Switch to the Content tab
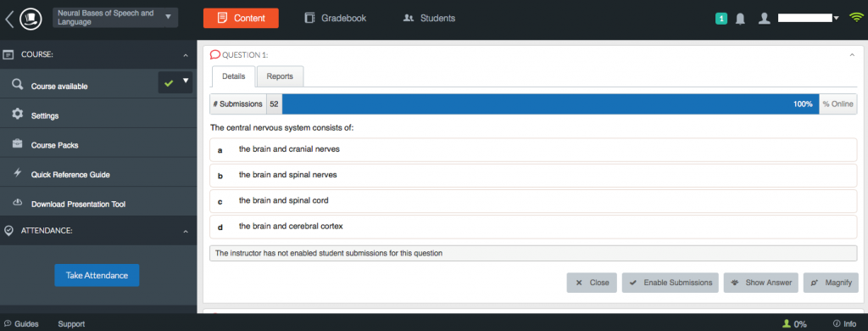868x331 pixels. coord(241,18)
